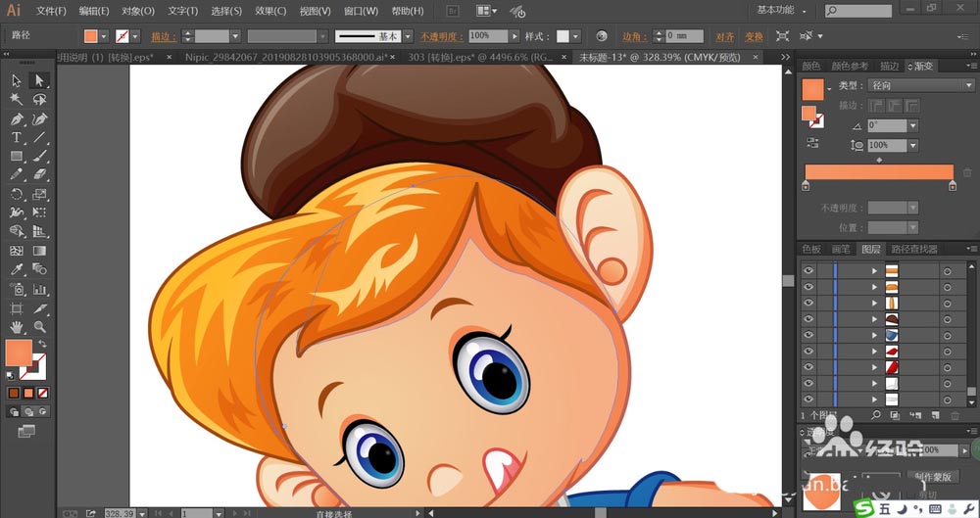Select the Rotate tool
The width and height of the screenshot is (980, 518).
click(x=17, y=194)
